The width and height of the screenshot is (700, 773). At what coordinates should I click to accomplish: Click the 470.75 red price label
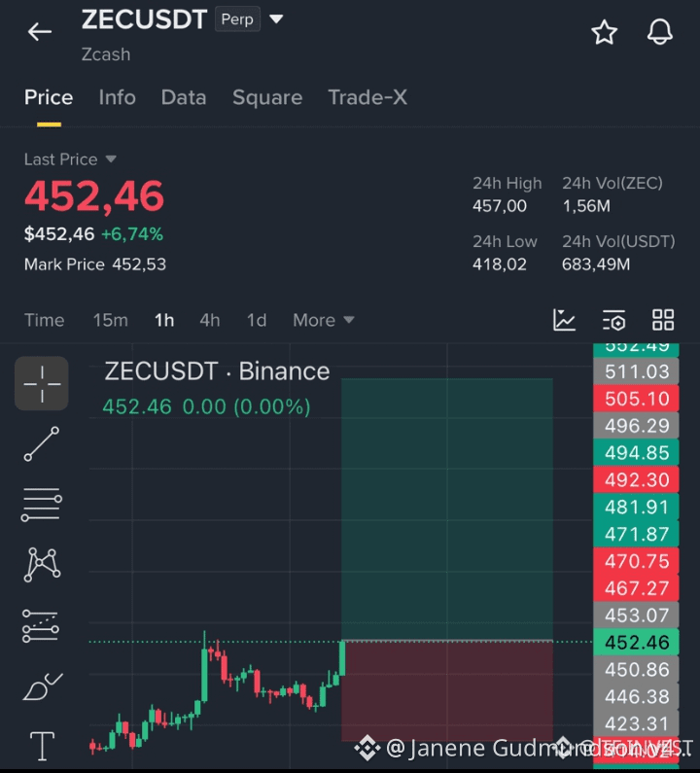pyautogui.click(x=637, y=561)
